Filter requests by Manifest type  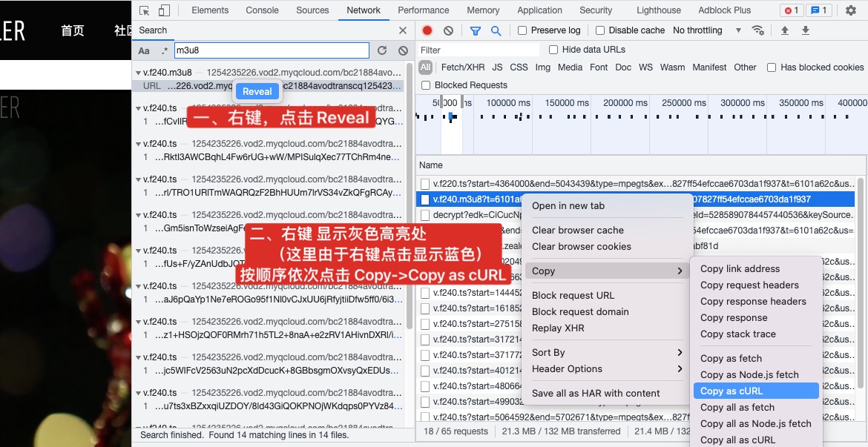pos(709,67)
